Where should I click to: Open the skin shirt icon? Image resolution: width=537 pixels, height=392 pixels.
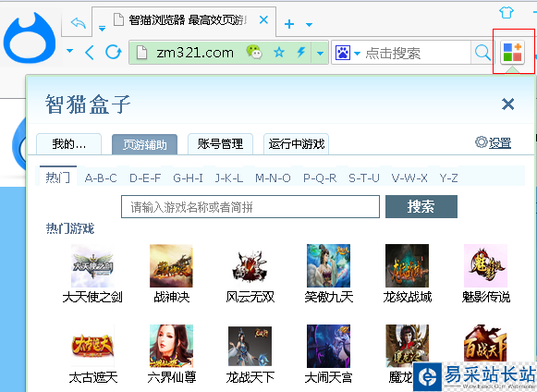[x=506, y=13]
